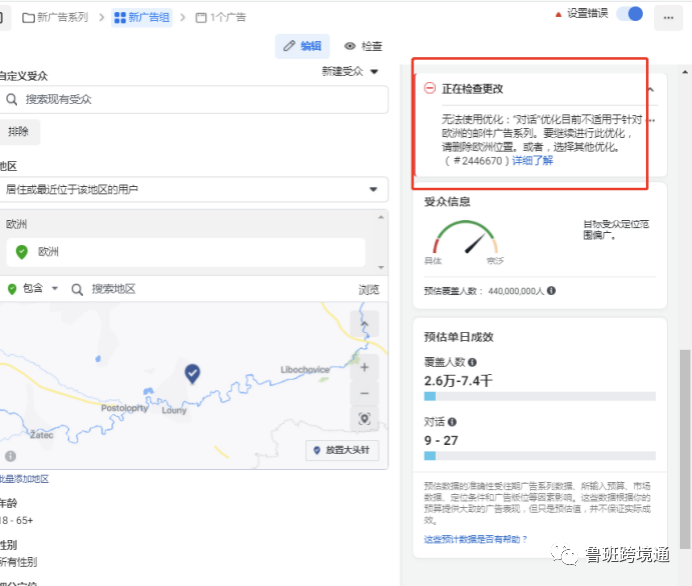Click the 覆盖人数 reach progress bar
Viewport: 692px width, 586px height.
pos(540,396)
